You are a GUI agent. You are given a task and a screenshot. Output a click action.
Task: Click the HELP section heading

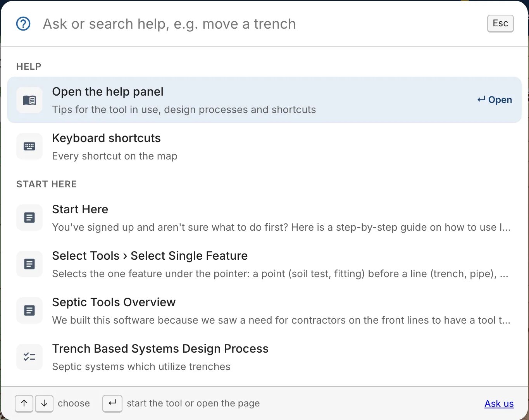[x=29, y=67]
